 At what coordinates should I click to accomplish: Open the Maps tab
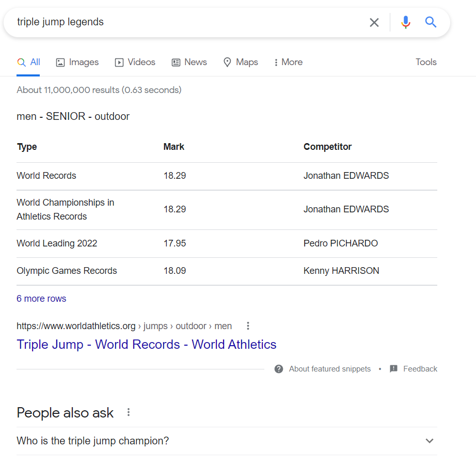(241, 63)
